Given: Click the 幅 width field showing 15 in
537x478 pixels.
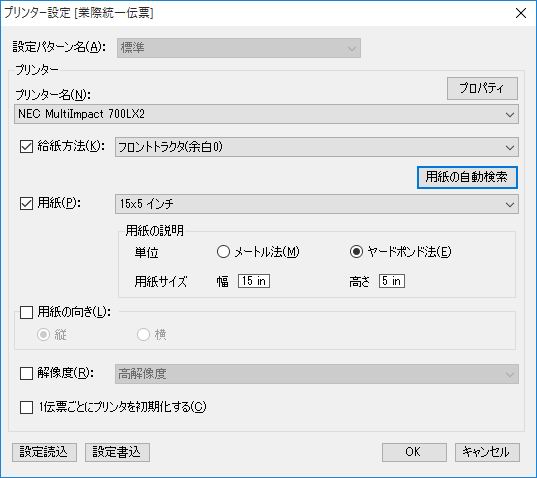Looking at the screenshot, I should [254, 281].
